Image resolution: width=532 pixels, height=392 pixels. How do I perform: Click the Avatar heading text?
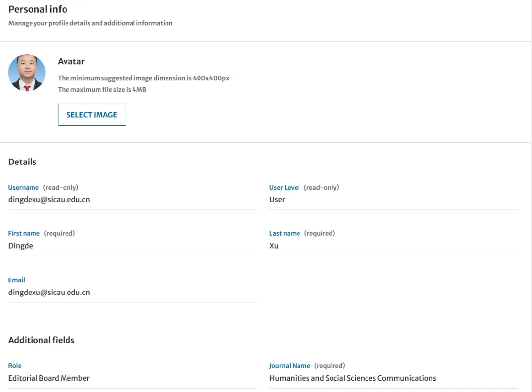71,61
